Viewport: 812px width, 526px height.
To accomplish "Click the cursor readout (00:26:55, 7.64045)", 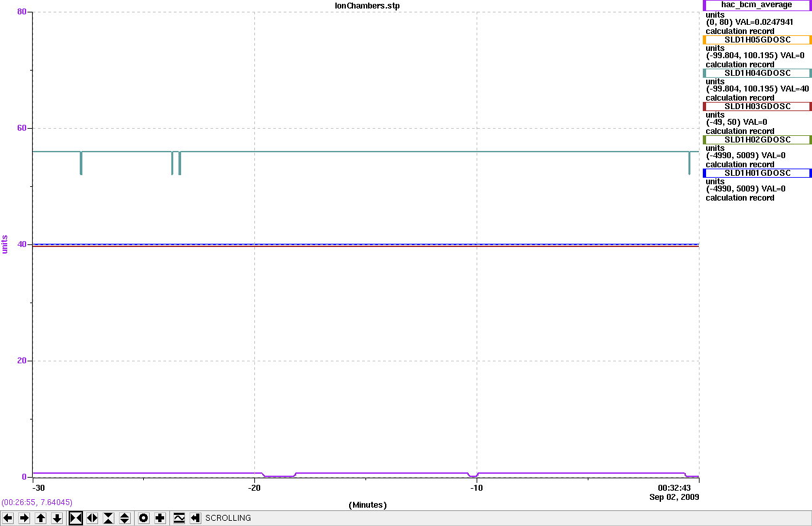I will (37, 502).
